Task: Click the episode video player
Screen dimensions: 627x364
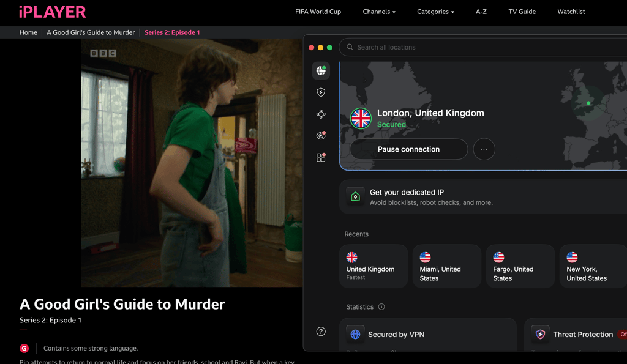Action: (192, 163)
